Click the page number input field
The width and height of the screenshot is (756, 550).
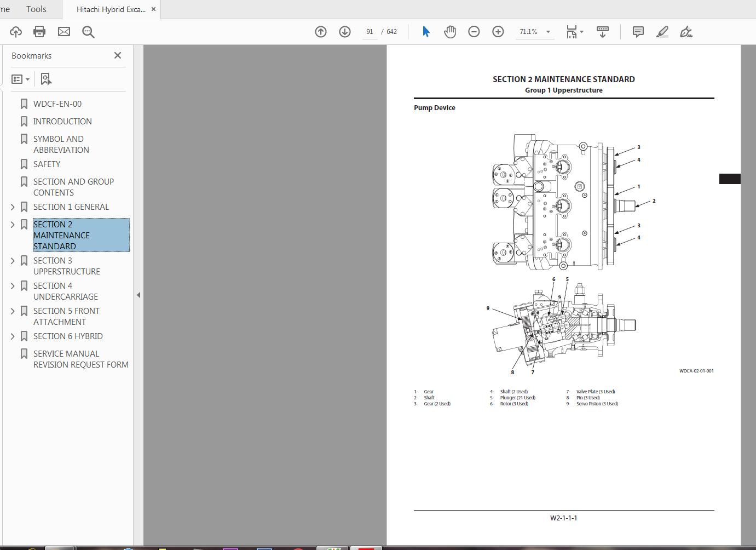coord(370,31)
